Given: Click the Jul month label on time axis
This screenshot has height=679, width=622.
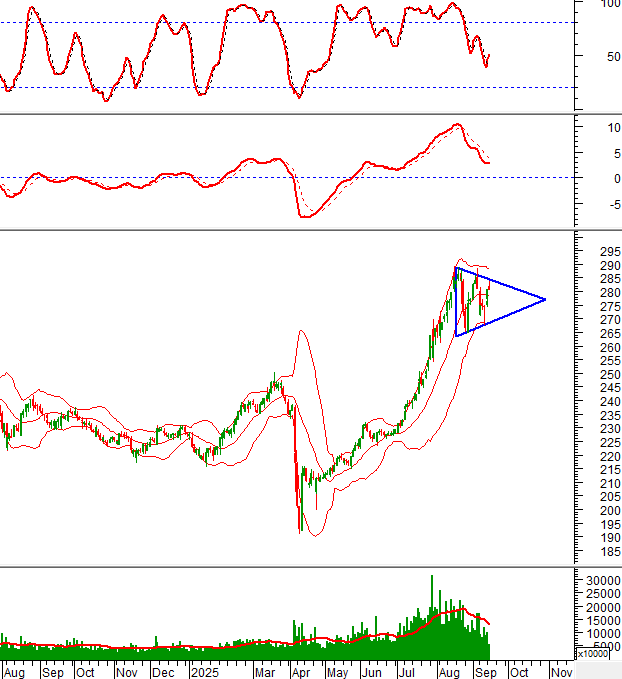Looking at the screenshot, I should click(x=406, y=673).
